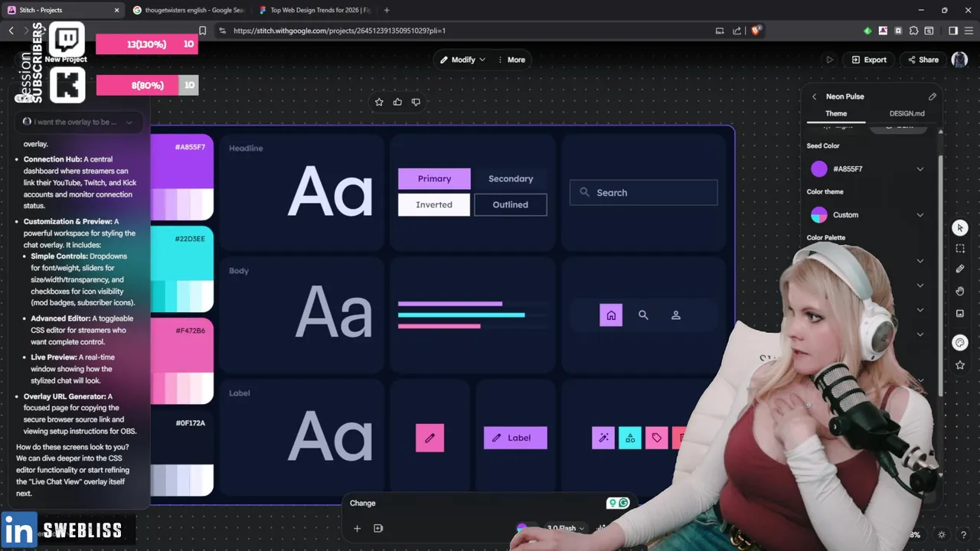The image size is (980, 551).
Task: Click the pink tag icon tile
Action: coord(656,438)
